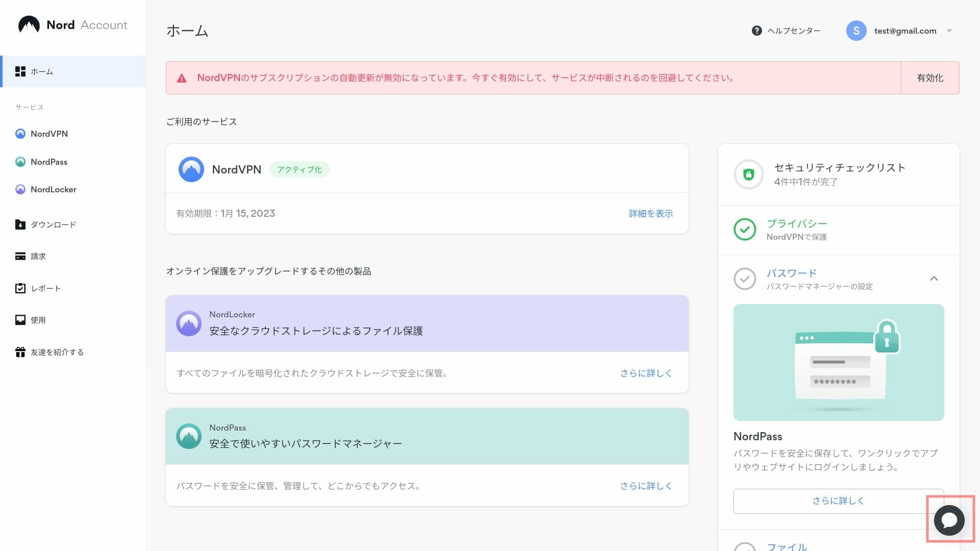
Task: Click さらに詳しく in NordLocker card
Action: pyautogui.click(x=646, y=373)
